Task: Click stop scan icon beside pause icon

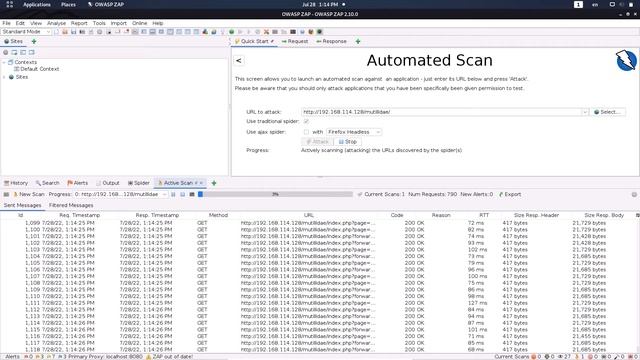Action: point(182,194)
